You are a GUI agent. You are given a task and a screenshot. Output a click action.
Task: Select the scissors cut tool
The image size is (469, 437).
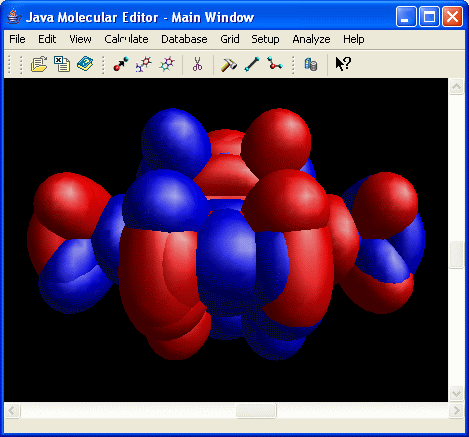(197, 64)
